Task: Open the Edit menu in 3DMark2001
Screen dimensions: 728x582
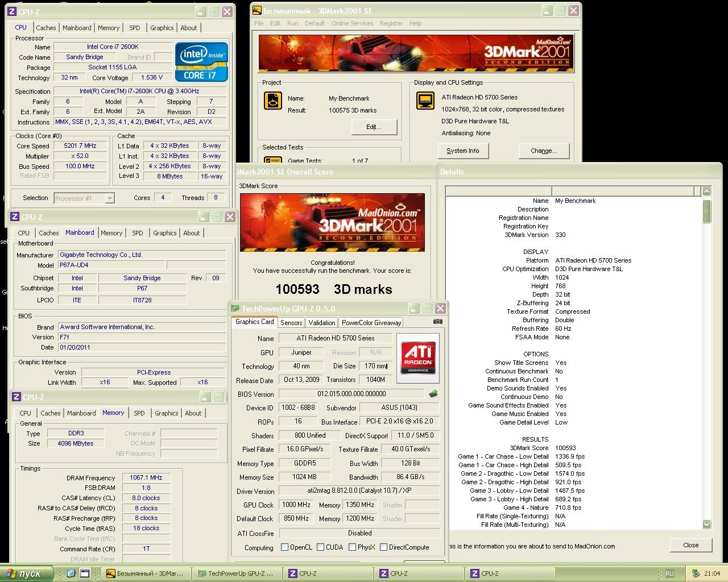Action: pyautogui.click(x=275, y=23)
